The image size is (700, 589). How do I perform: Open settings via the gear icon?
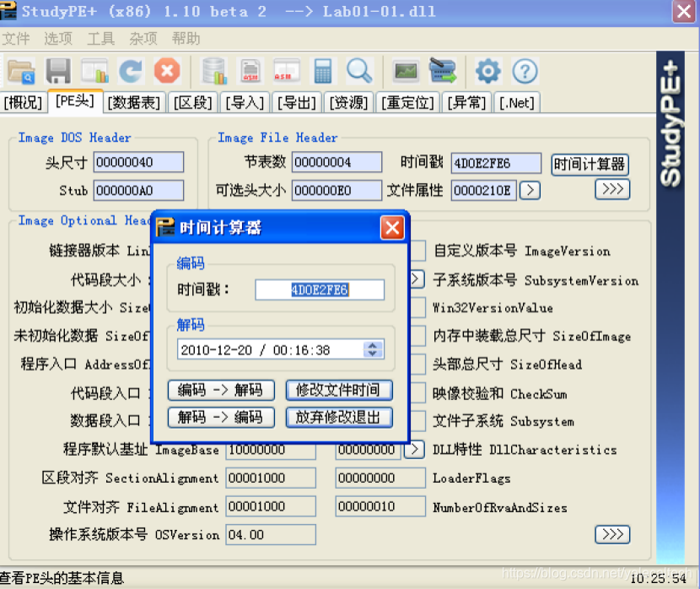(488, 72)
